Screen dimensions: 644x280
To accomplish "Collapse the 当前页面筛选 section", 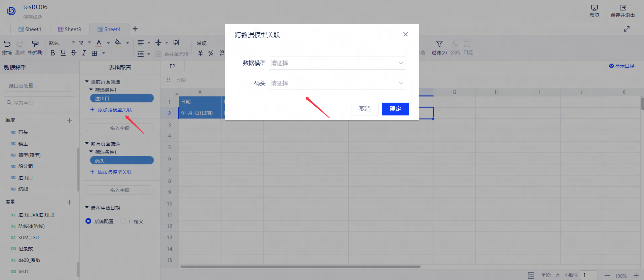I will (87, 82).
